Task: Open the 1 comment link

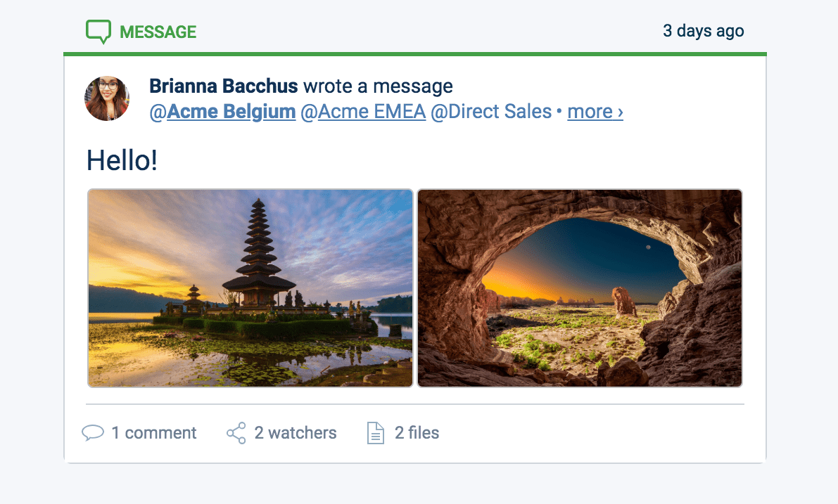Action: coord(153,433)
